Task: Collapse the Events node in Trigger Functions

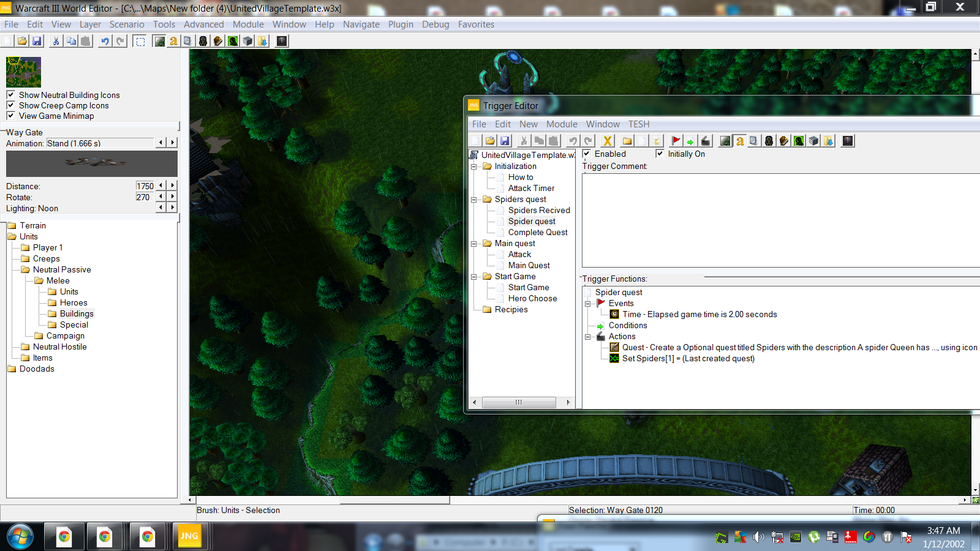Action: [x=587, y=304]
